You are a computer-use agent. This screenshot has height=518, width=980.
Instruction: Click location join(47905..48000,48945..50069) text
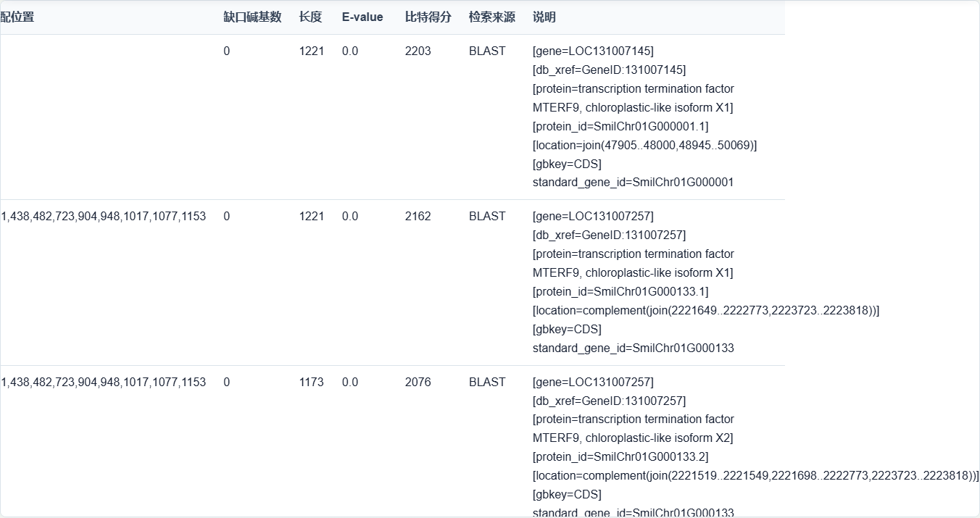[x=644, y=146]
